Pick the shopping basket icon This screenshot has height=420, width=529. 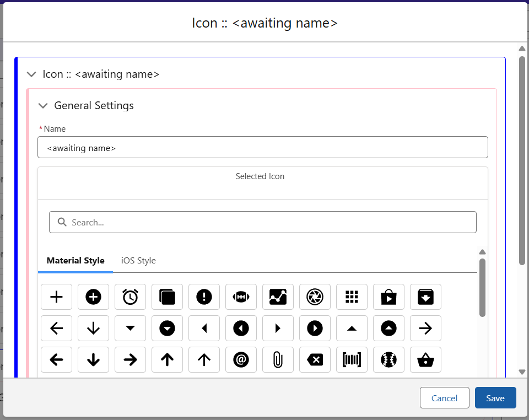click(425, 360)
